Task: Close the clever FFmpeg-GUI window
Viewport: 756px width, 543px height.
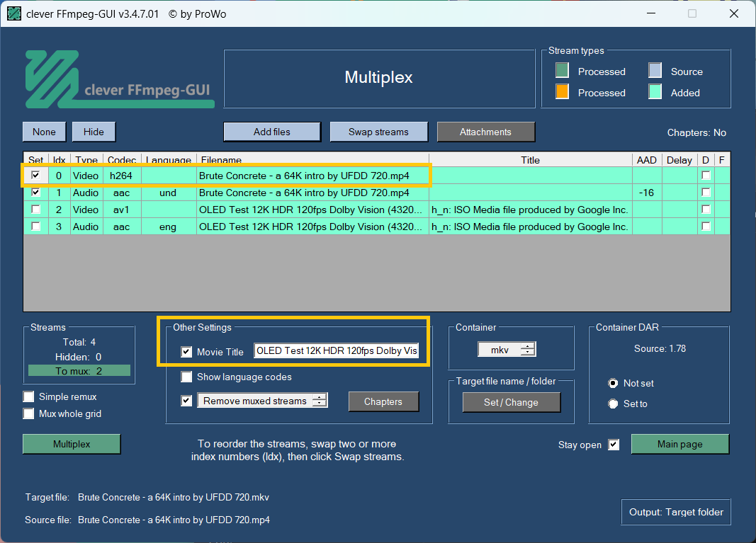Action: (734, 13)
